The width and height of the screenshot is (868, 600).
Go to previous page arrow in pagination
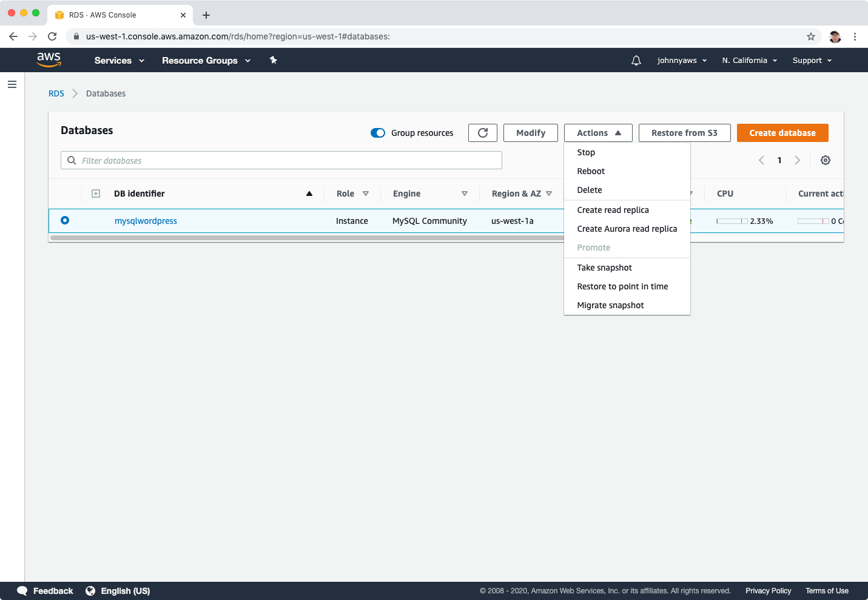click(x=761, y=160)
